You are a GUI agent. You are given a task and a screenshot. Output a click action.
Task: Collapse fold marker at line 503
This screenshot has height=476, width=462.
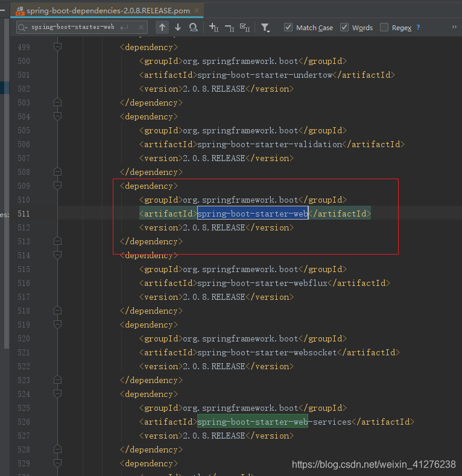point(58,103)
